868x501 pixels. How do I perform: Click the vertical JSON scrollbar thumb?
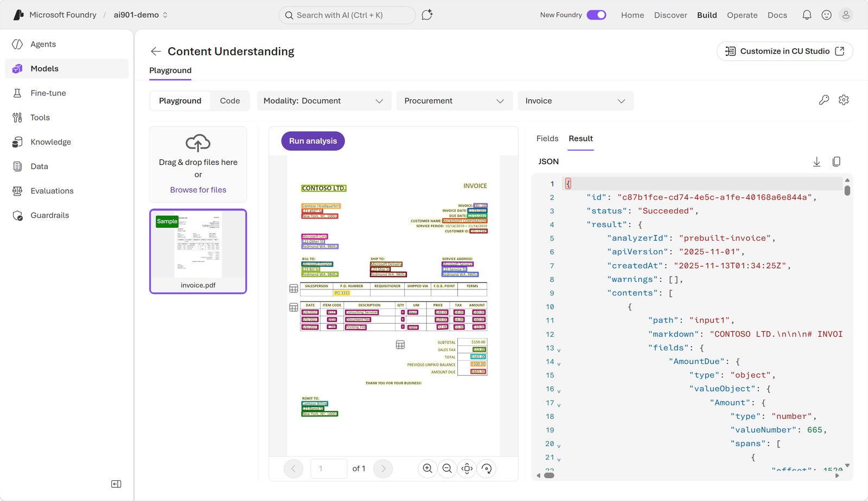click(847, 190)
